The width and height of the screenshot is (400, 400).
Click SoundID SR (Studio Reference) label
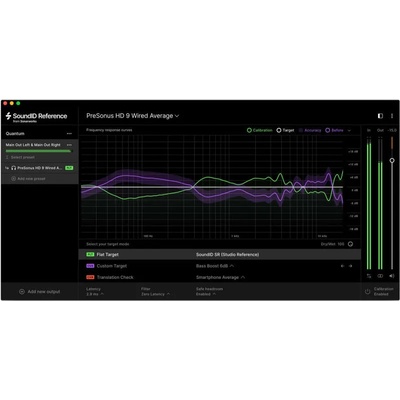227,255
